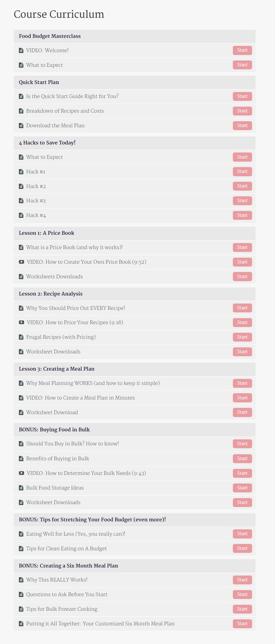Open the lesson Is the Quick Start Guide Right for You?
The width and height of the screenshot is (275, 644).
tap(72, 96)
